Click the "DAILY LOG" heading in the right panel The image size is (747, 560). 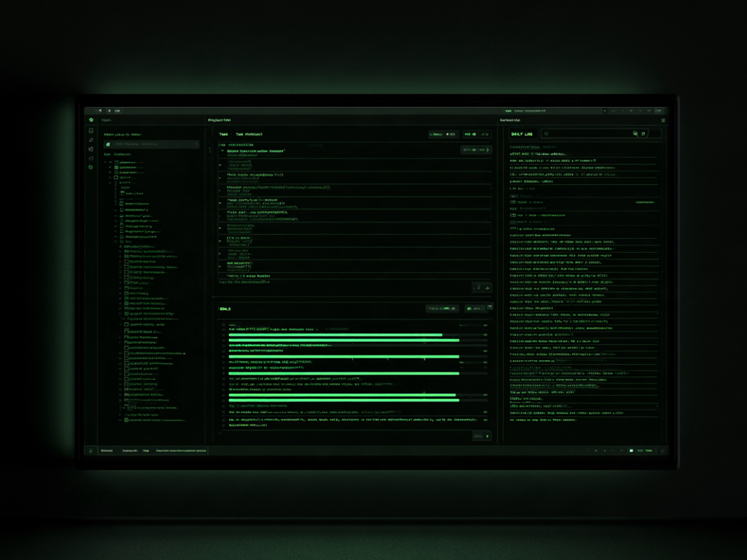tap(522, 134)
